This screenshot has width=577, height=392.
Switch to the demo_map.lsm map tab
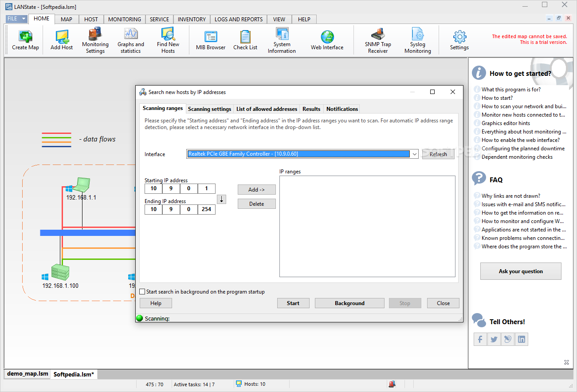27,374
